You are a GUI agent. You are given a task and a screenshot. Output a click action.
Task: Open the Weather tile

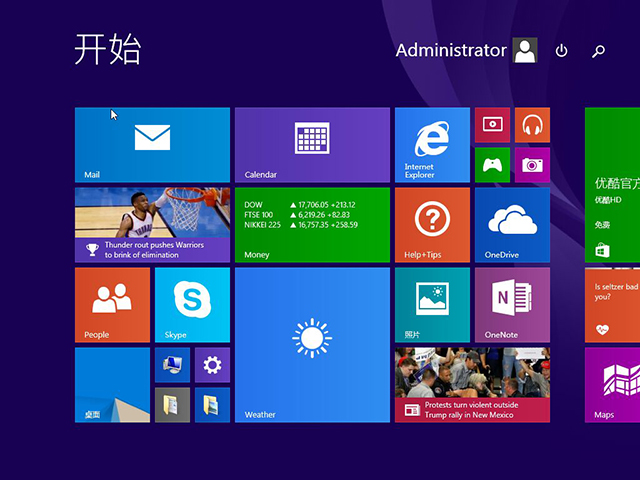click(312, 345)
